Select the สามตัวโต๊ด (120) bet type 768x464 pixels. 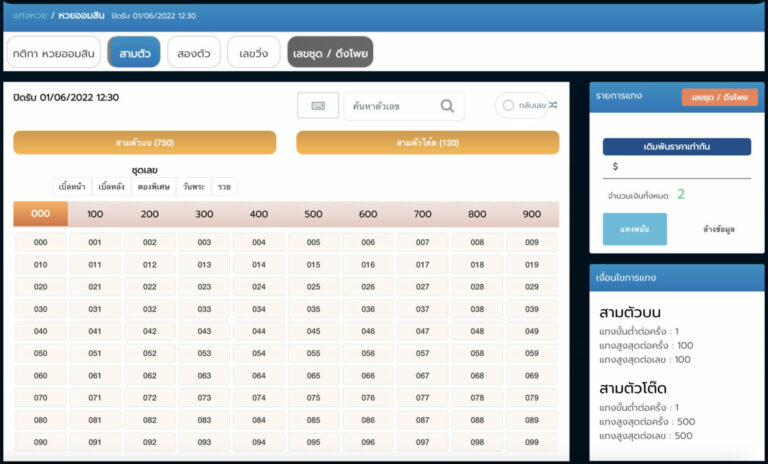tap(427, 143)
